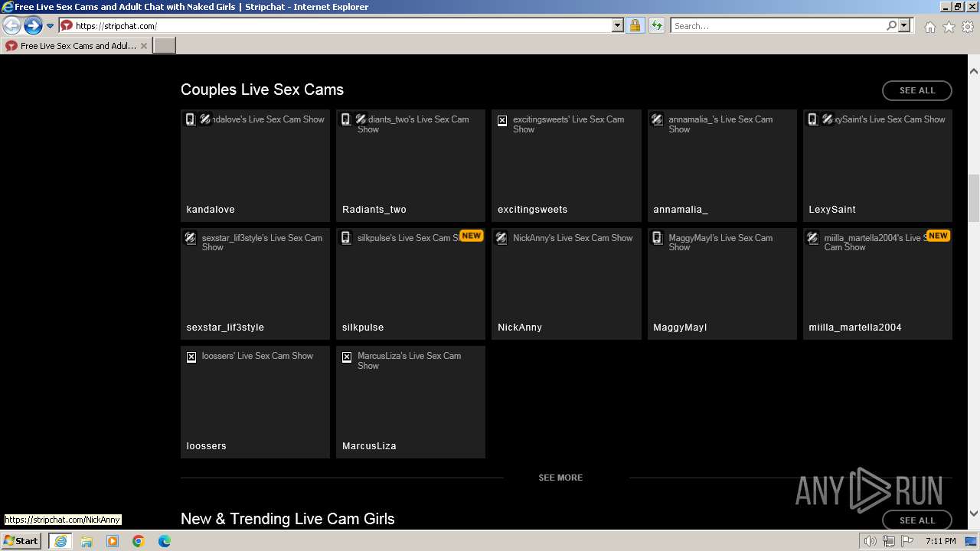Open Chrome from taskbar
Viewport: 980px width, 551px height.
pos(139,541)
